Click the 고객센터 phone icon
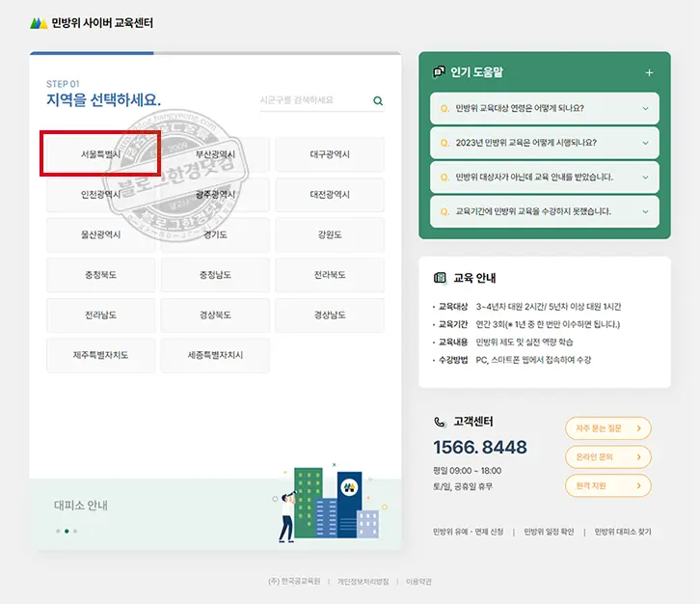Viewport: 700px width, 604px height. pyautogui.click(x=440, y=422)
